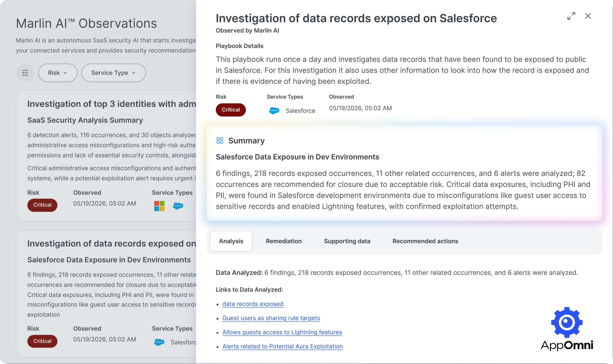Click the Critical risk badge in detail panel
The width and height of the screenshot is (613, 364).
[231, 110]
